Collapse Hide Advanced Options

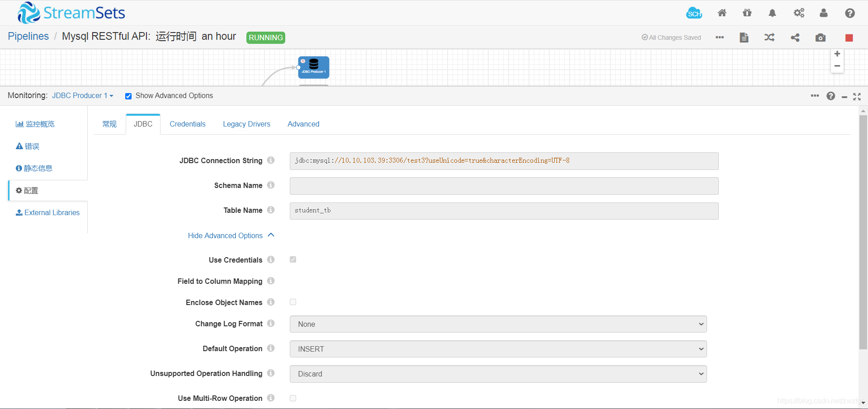point(231,235)
